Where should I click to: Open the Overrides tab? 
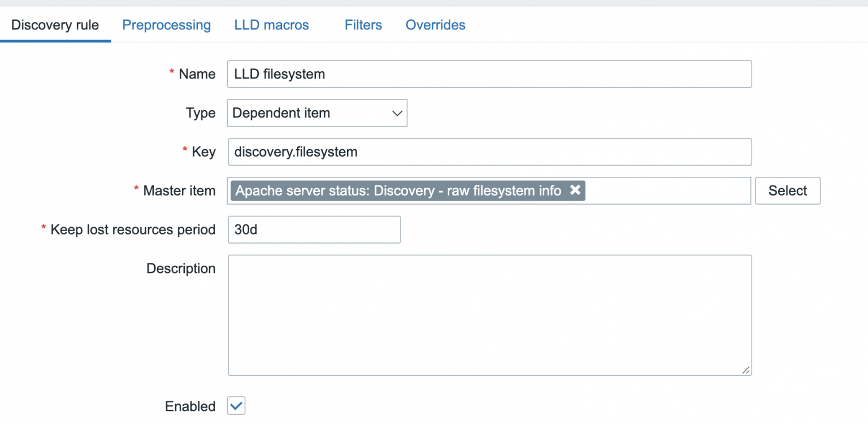(x=435, y=25)
